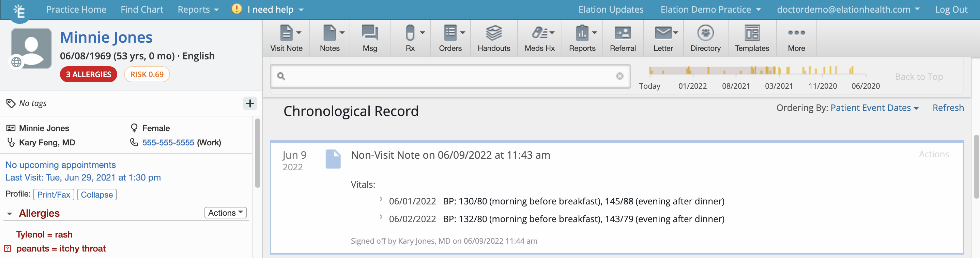Click in the chart search input
980x258 pixels.
click(450, 76)
